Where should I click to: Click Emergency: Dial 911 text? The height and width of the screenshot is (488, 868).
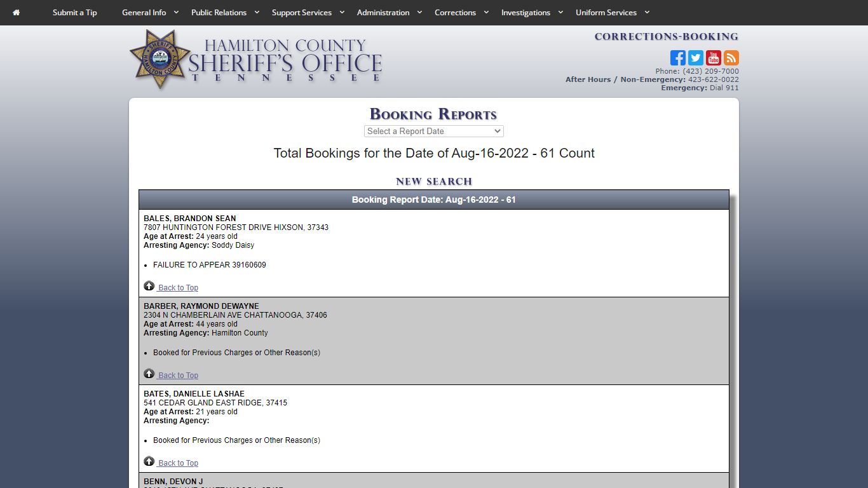[700, 88]
